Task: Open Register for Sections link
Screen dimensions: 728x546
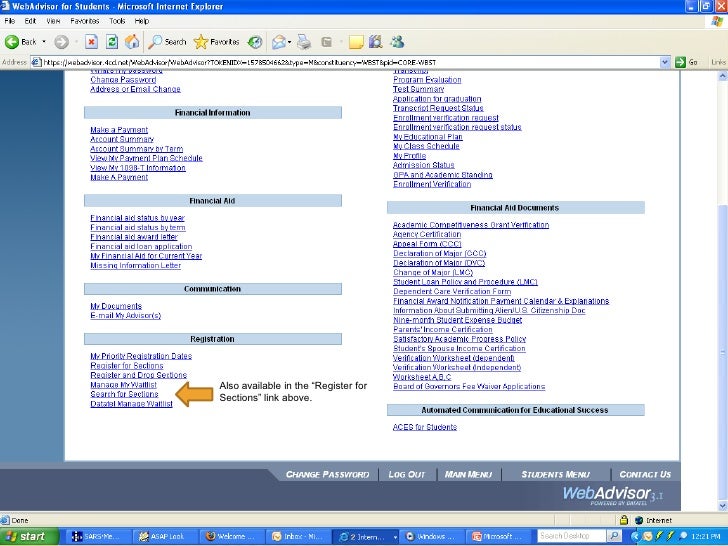Action: pos(127,366)
